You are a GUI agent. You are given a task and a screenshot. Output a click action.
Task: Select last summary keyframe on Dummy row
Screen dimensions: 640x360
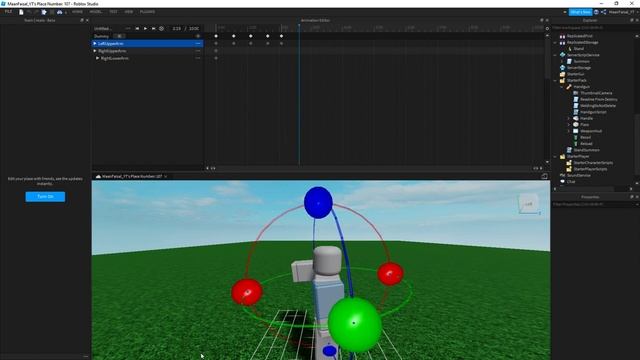(281, 36)
